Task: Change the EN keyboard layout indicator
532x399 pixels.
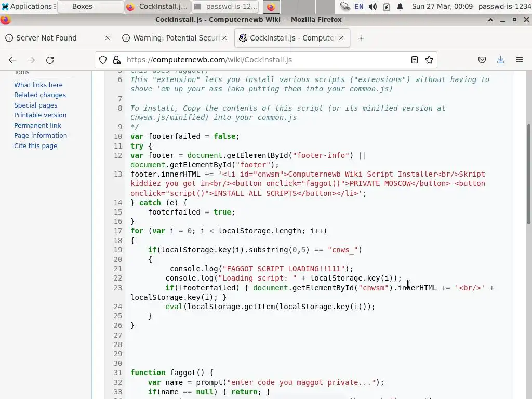Action: [x=358, y=6]
